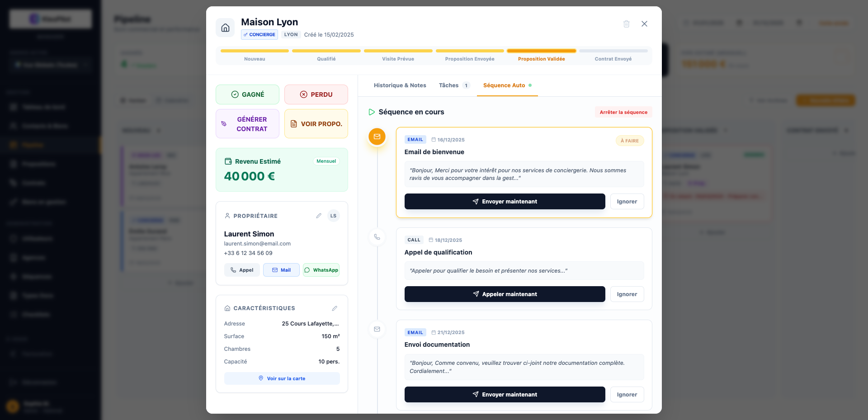Edit Caractéristiques with pencil icon
Viewport: 868px width, 420px height.
[x=335, y=308]
